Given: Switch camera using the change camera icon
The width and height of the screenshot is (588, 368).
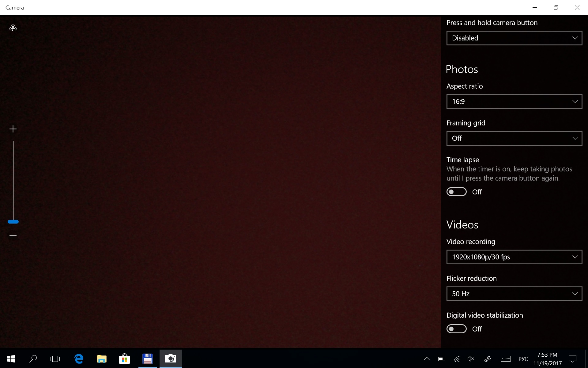Looking at the screenshot, I should [13, 28].
